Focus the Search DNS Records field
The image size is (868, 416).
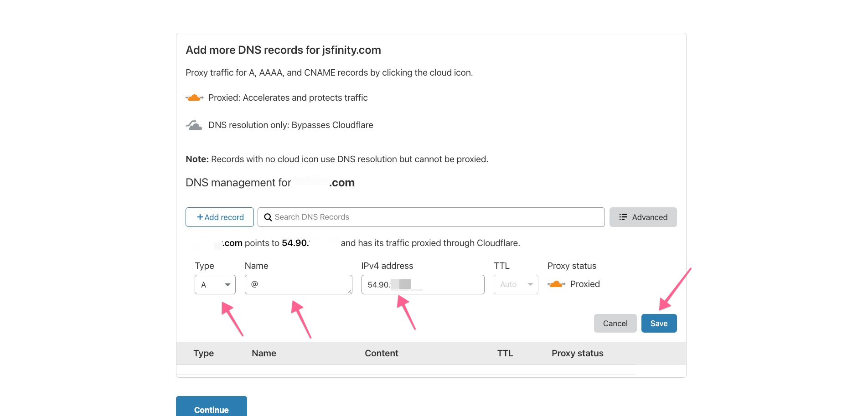point(431,217)
